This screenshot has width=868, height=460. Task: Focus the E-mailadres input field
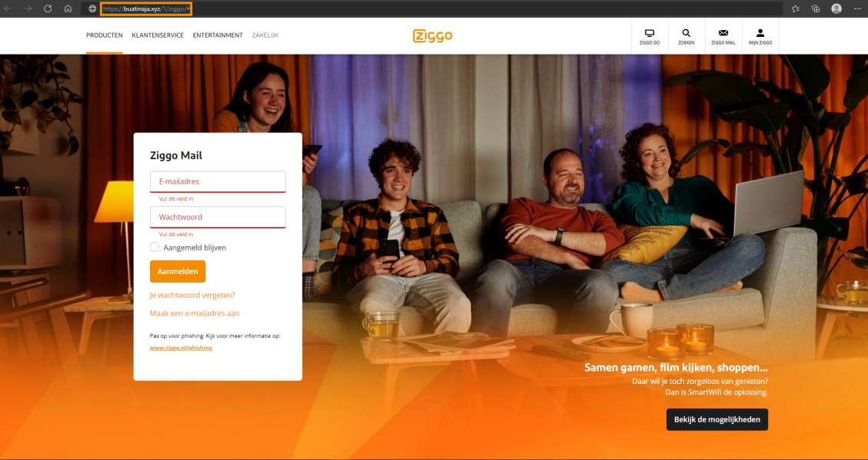(218, 182)
